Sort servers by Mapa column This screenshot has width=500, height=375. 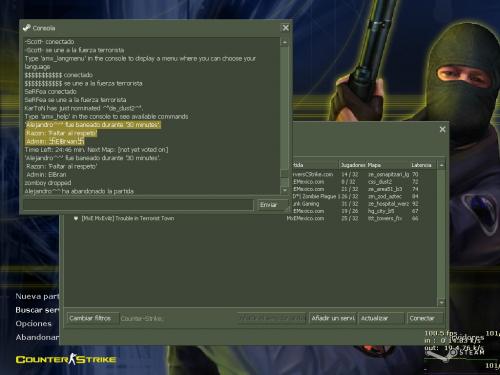[x=388, y=165]
